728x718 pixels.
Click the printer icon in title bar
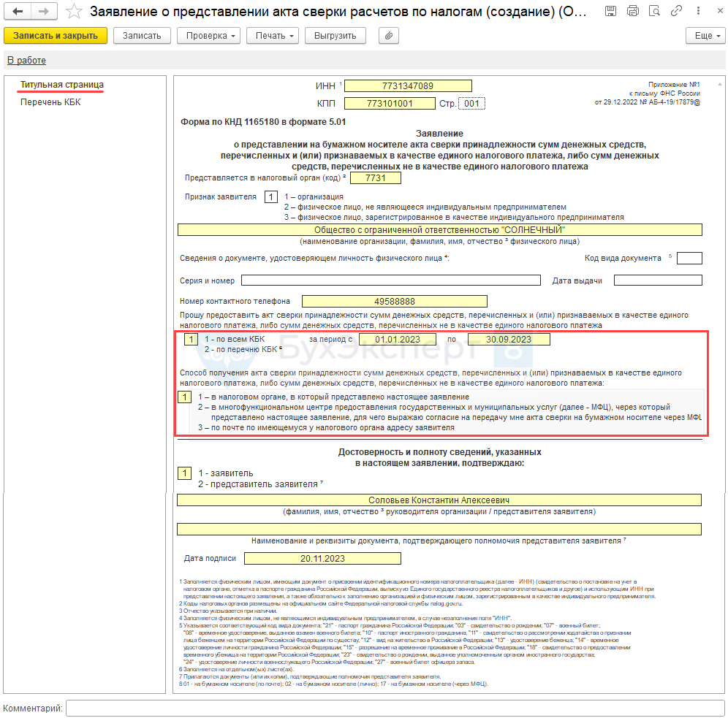[x=633, y=11]
